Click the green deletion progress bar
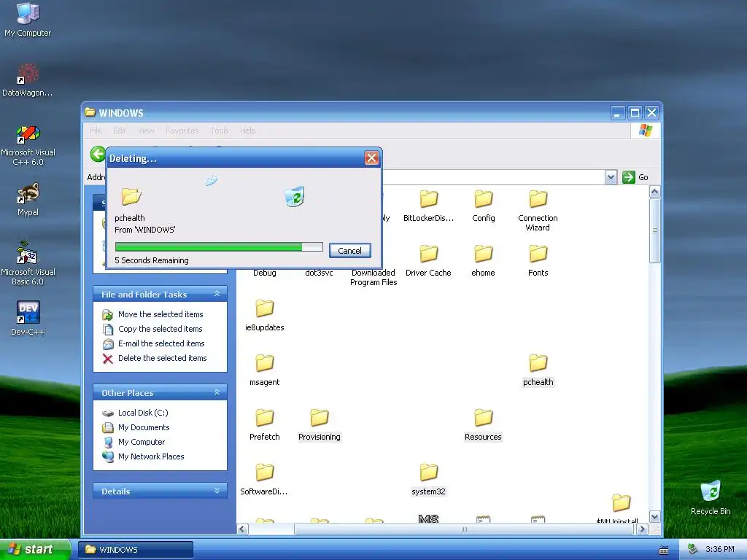Screen dimensions: 747x560 (219, 246)
